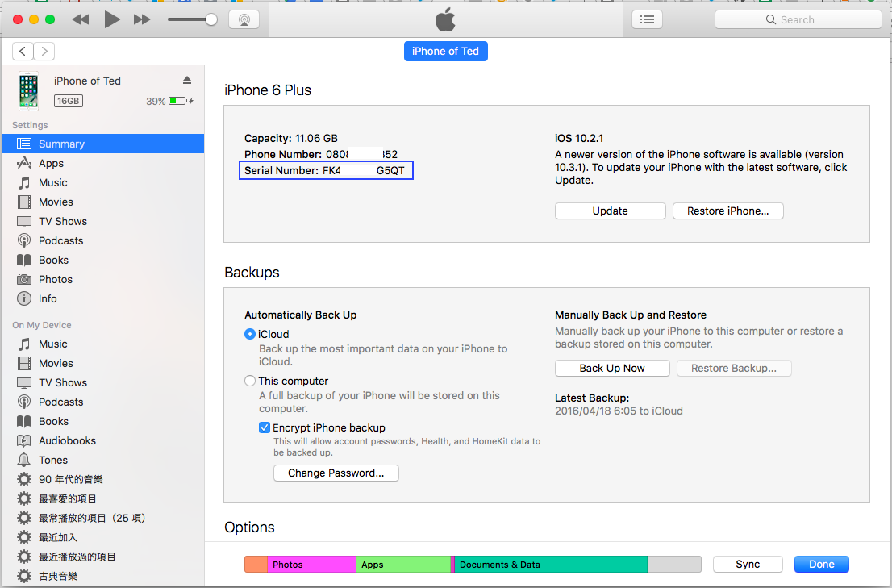
Task: Click the forward navigation arrow
Action: [x=44, y=52]
